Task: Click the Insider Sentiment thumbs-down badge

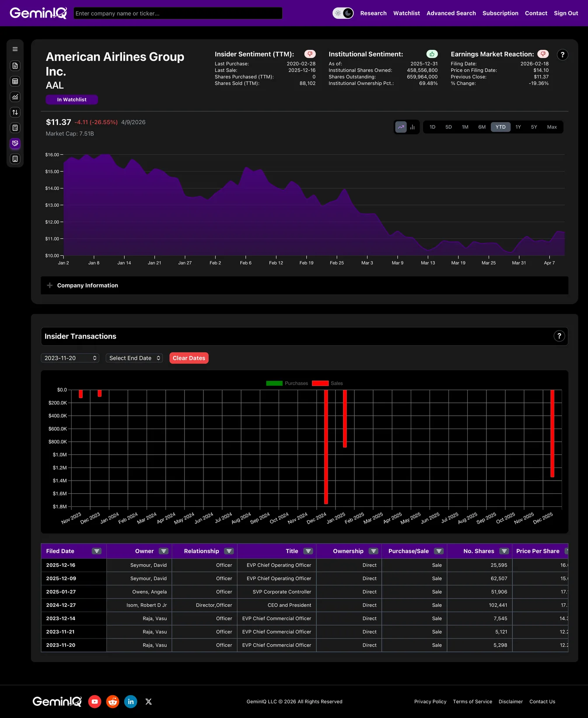Action: [x=310, y=54]
